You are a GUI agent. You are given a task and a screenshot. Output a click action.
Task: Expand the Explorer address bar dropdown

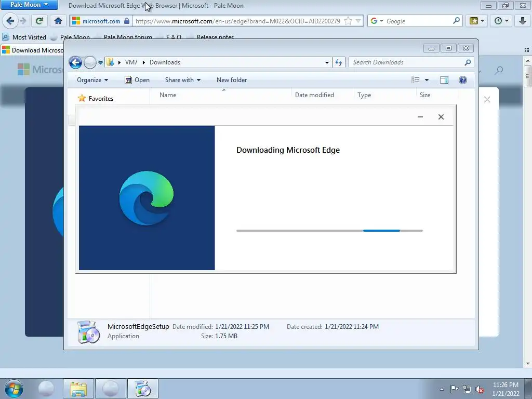point(327,62)
